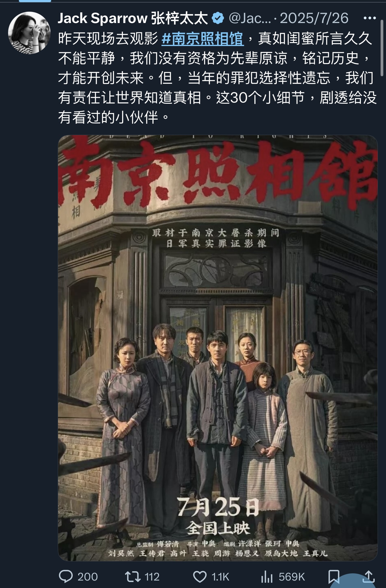
Task: Tap the 1.1K likes count
Action: (220, 577)
